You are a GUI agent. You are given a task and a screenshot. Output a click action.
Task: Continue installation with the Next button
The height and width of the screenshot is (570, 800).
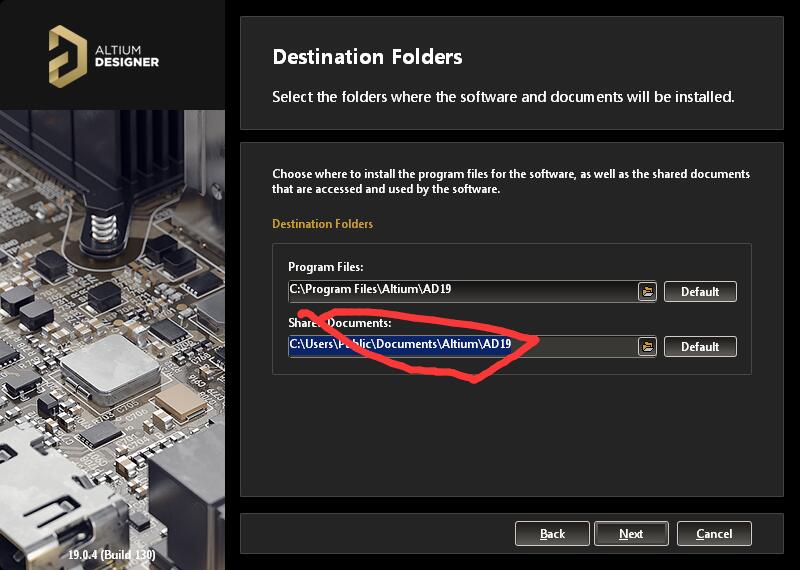pyautogui.click(x=631, y=534)
